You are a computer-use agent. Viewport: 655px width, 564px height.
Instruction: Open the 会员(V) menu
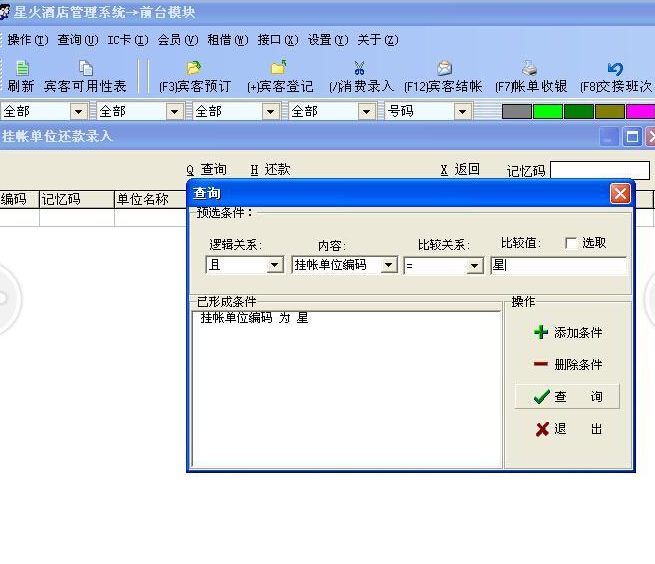click(x=178, y=40)
